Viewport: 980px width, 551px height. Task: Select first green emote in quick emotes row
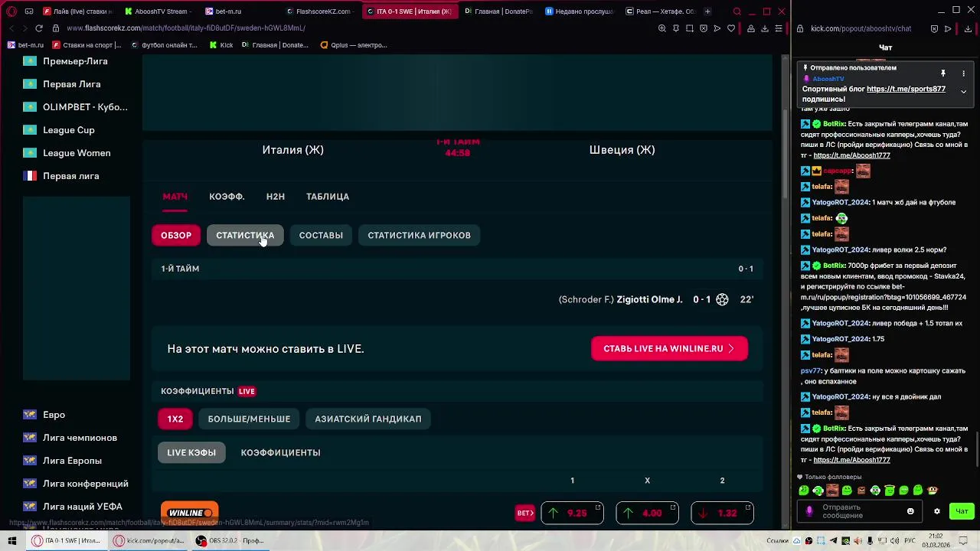click(x=804, y=491)
